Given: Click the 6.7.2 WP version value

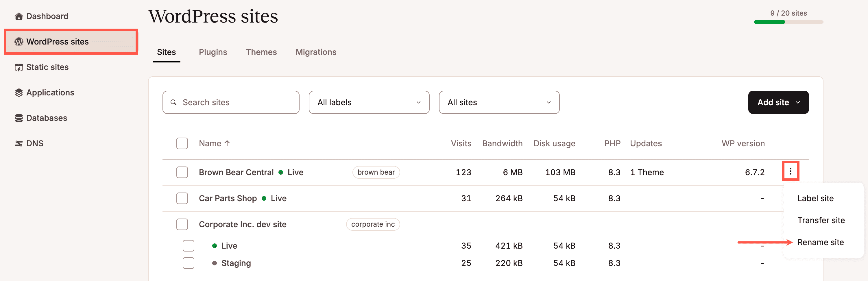Looking at the screenshot, I should coord(754,172).
